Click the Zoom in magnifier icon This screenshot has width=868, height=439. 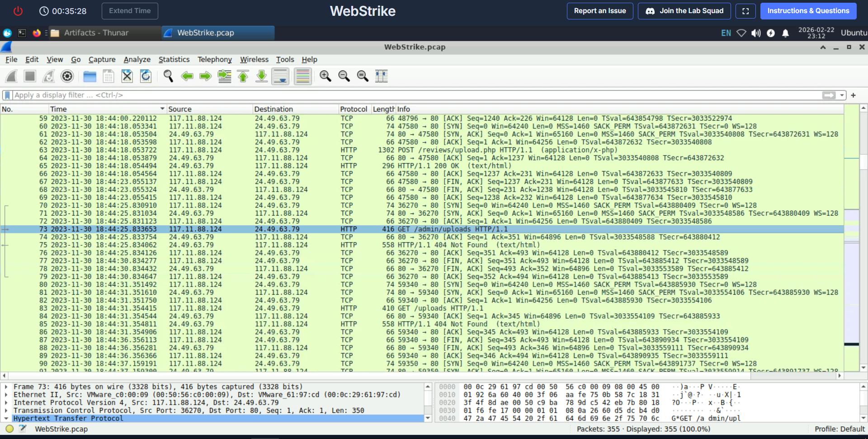(325, 76)
